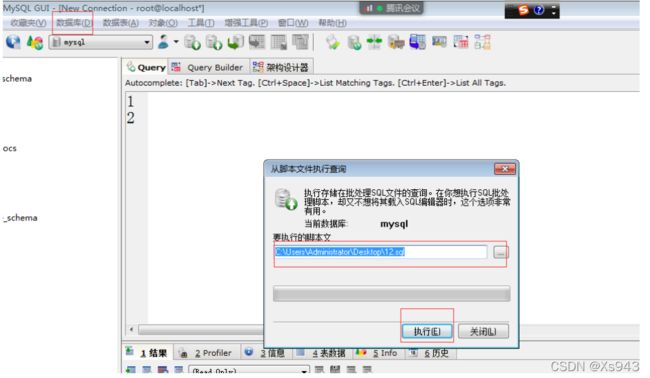
Task: Open the 数据库(D) menu
Action: (74, 23)
